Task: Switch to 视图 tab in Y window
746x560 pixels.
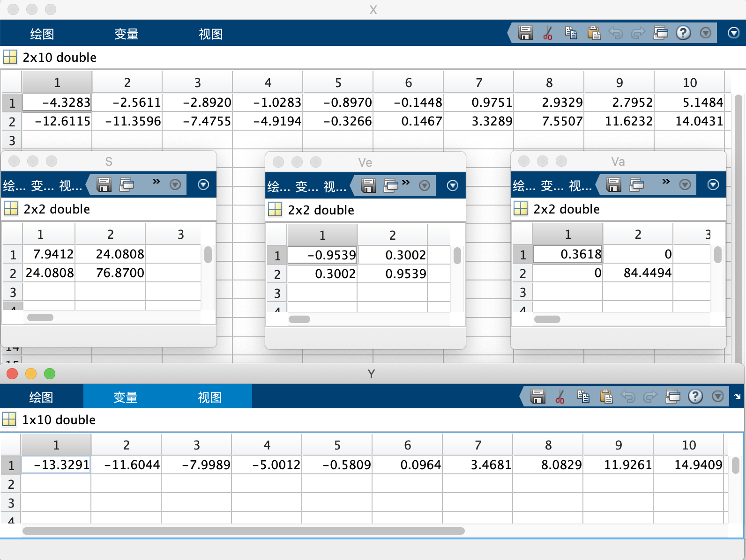Action: (210, 397)
